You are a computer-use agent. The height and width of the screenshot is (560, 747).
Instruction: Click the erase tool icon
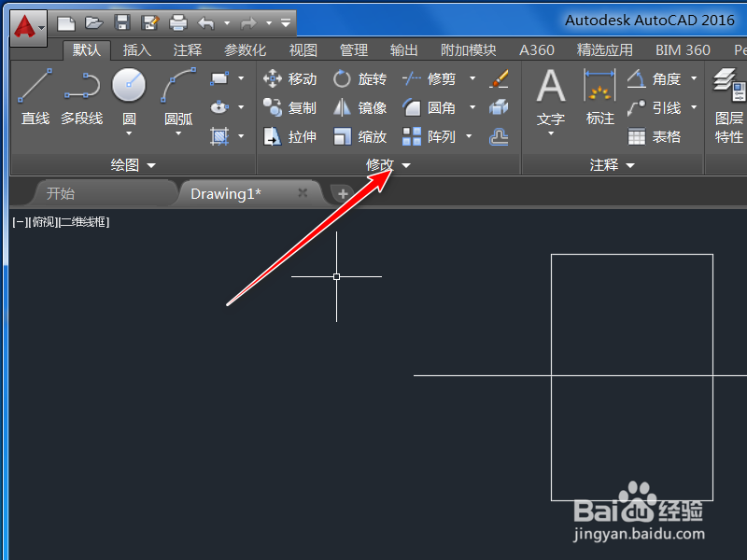point(499,78)
